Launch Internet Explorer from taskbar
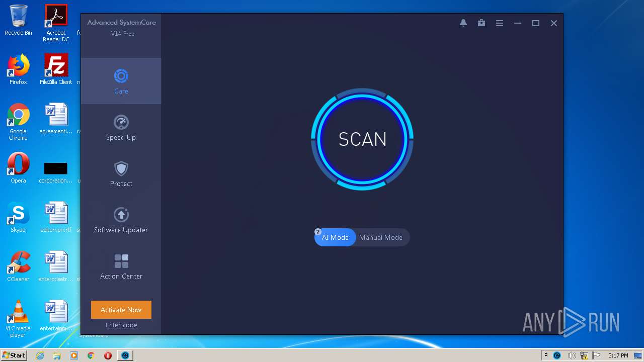Image resolution: width=644 pixels, height=362 pixels. [x=40, y=355]
